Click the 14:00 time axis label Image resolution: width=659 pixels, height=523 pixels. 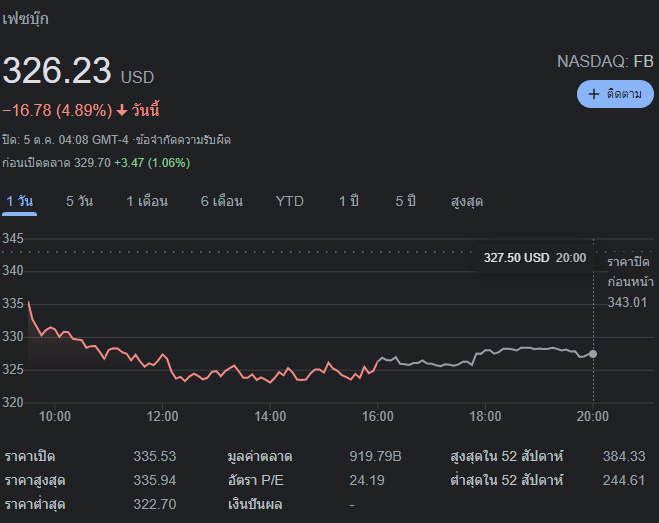(270, 416)
